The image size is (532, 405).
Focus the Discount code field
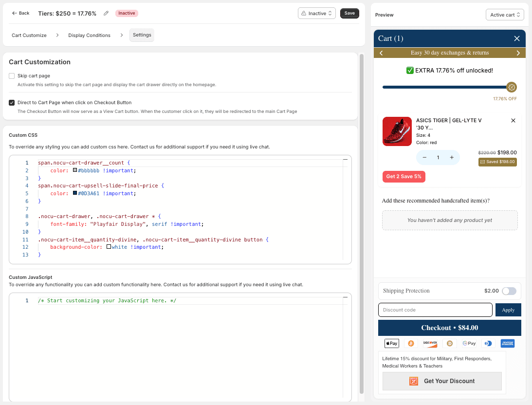point(435,310)
